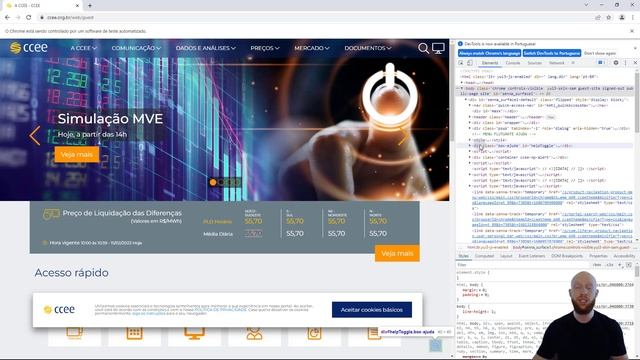
Task: Dismiss the automated test software infobar
Action: (632, 31)
